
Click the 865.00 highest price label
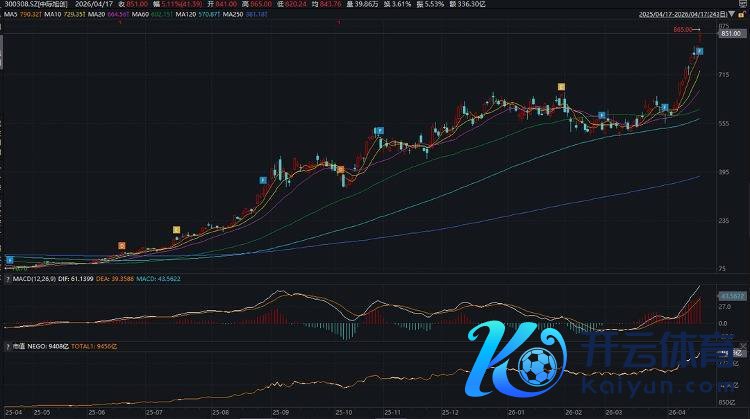pyautogui.click(x=683, y=31)
